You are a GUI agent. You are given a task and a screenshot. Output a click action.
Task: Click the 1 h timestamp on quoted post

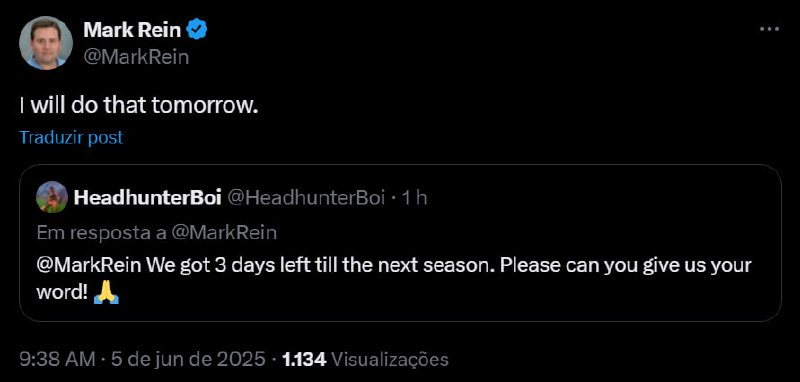pyautogui.click(x=414, y=198)
